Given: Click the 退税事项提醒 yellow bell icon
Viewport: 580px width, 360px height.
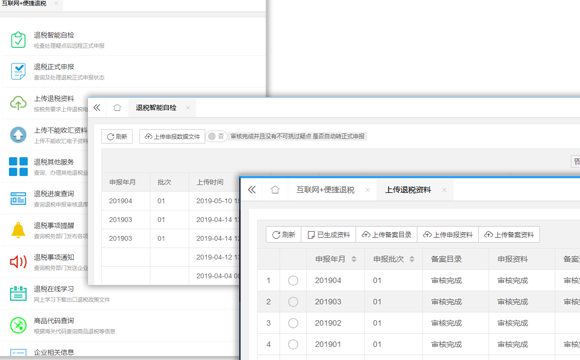Looking at the screenshot, I should pyautogui.click(x=18, y=230).
